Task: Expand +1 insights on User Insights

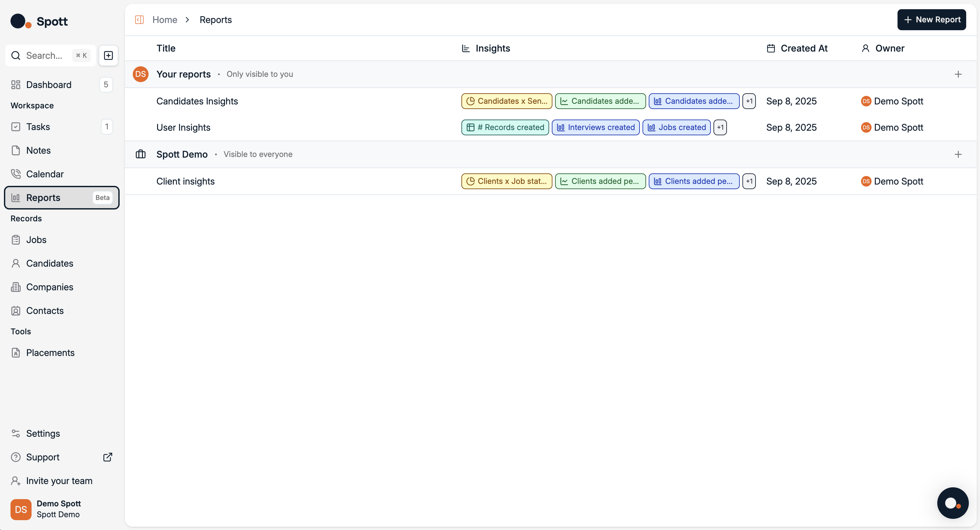Action: point(720,127)
